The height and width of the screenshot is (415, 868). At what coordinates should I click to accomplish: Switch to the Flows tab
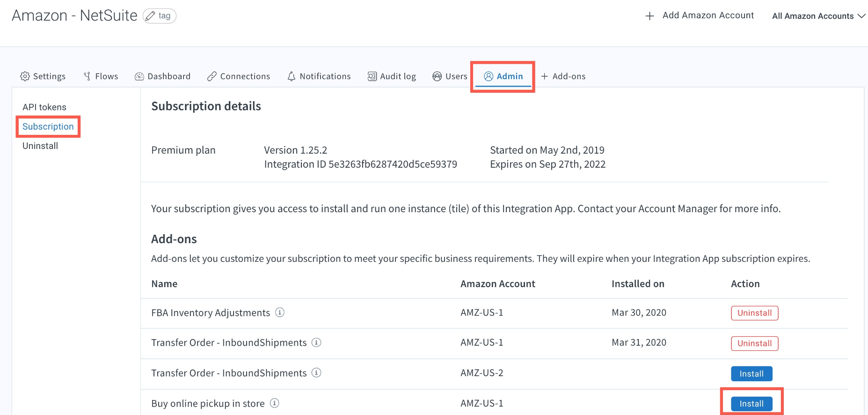coord(101,76)
